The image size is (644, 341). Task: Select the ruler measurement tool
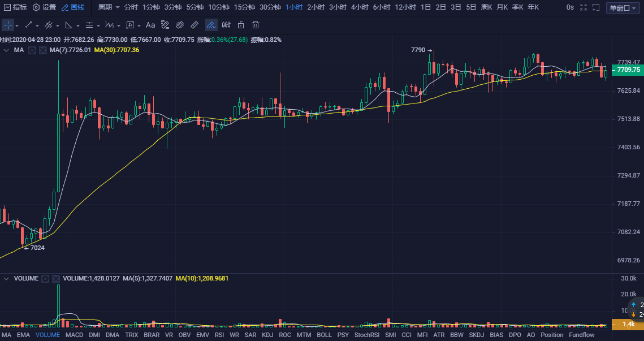pos(195,25)
